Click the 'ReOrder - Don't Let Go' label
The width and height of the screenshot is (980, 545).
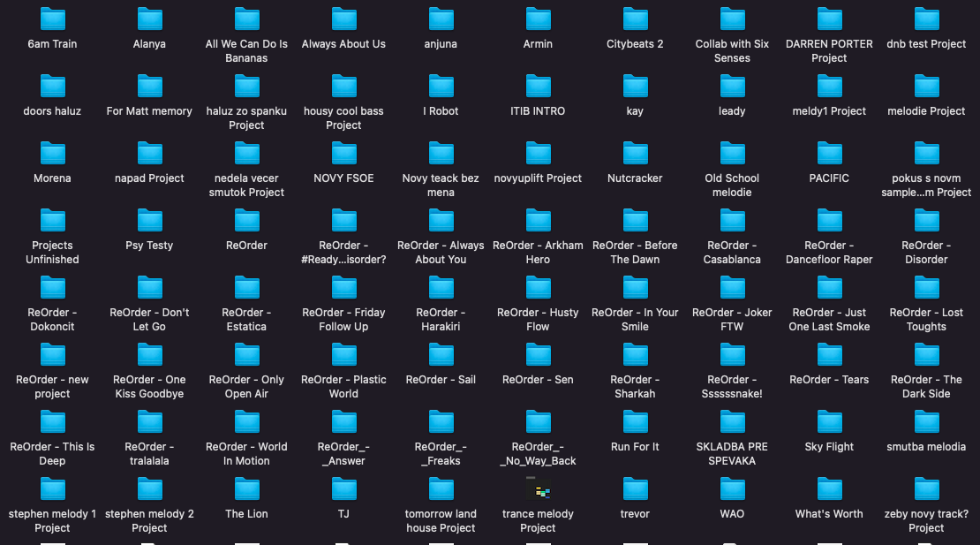point(149,320)
